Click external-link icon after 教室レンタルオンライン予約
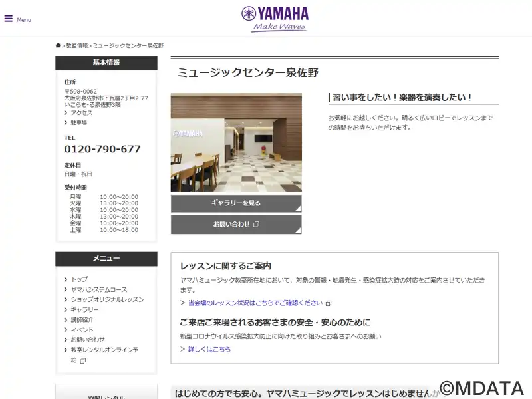Viewport: 532px width, 399px height. pos(82,361)
